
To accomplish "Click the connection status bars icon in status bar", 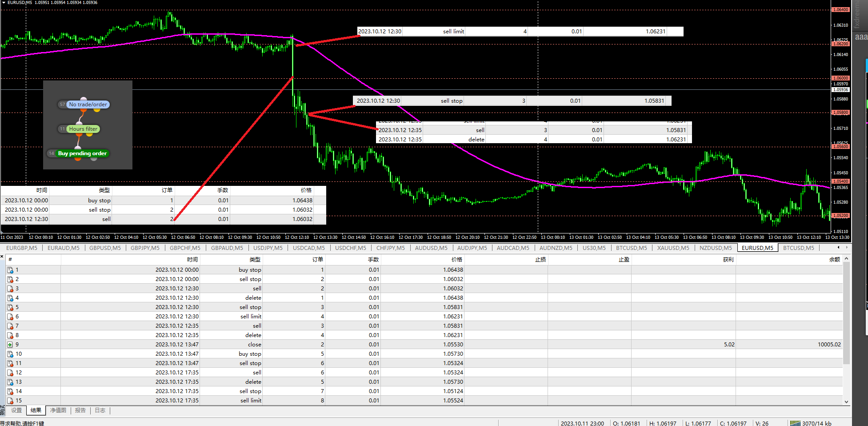I will (x=795, y=423).
